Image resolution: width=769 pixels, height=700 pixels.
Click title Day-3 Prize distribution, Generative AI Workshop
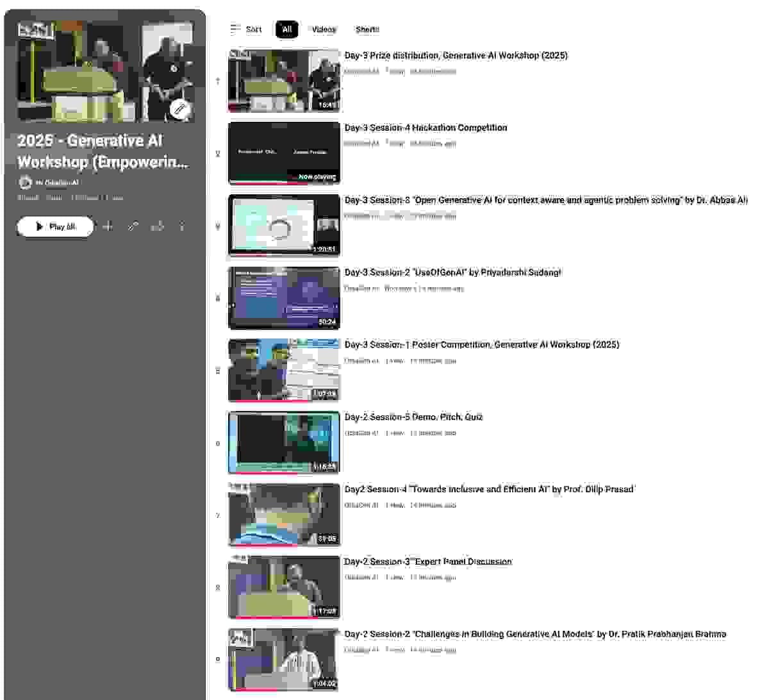(456, 56)
